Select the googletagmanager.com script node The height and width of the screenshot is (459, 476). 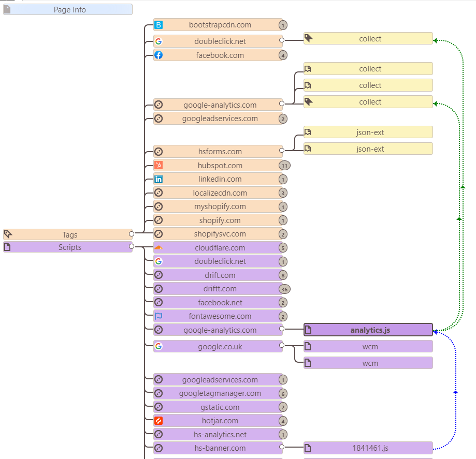tap(218, 393)
